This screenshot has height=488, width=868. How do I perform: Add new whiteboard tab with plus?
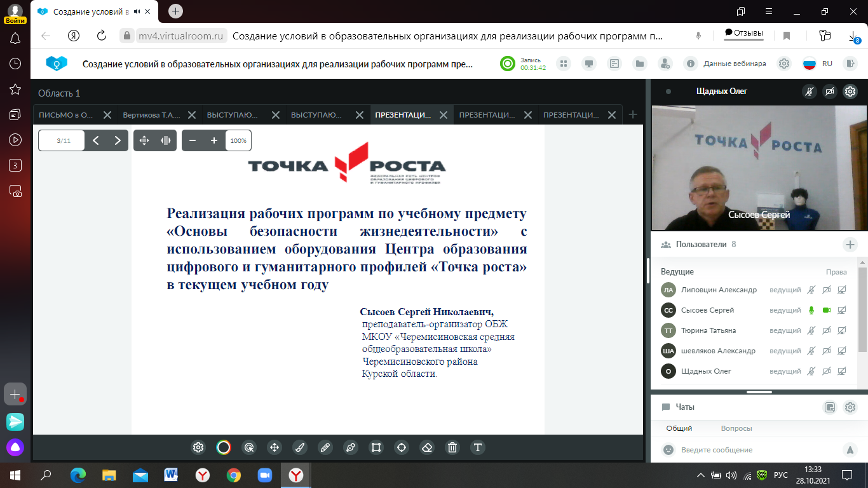(632, 114)
